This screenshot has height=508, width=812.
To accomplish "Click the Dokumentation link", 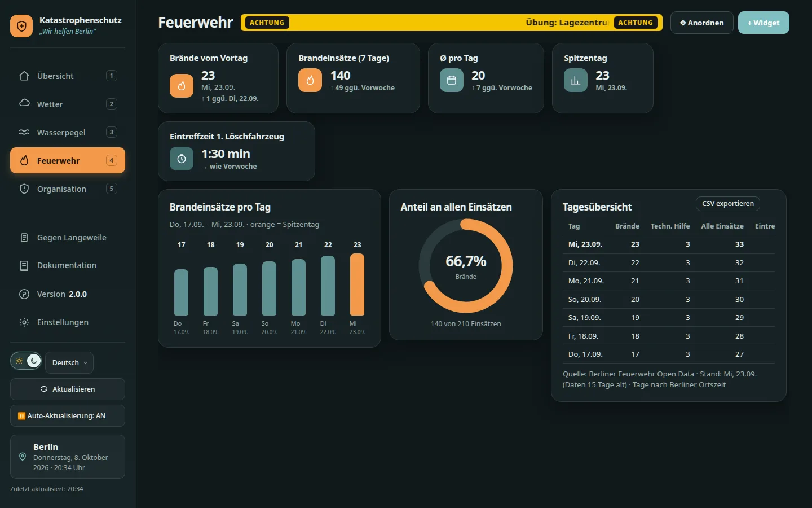I will 68,265.
